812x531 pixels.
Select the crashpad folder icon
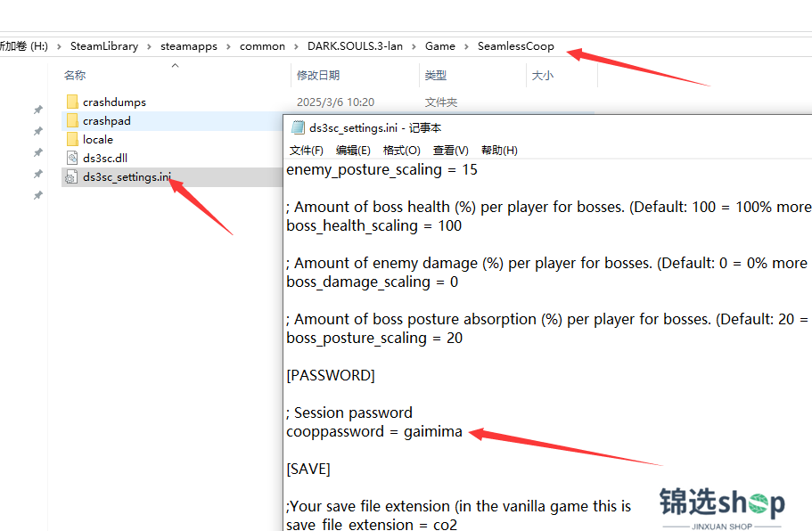72,120
